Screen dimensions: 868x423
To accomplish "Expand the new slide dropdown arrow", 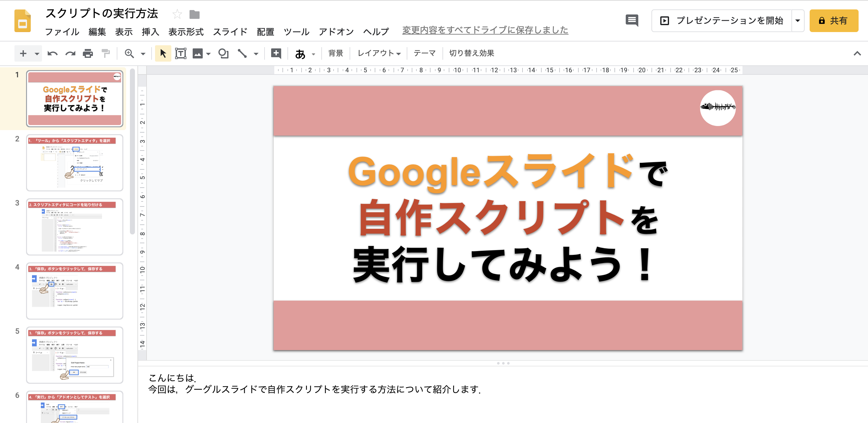I will click(x=37, y=53).
